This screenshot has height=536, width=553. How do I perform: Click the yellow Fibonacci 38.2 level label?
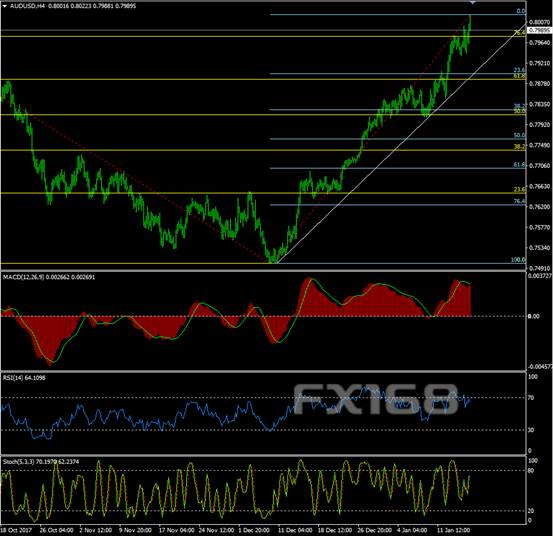pyautogui.click(x=519, y=147)
